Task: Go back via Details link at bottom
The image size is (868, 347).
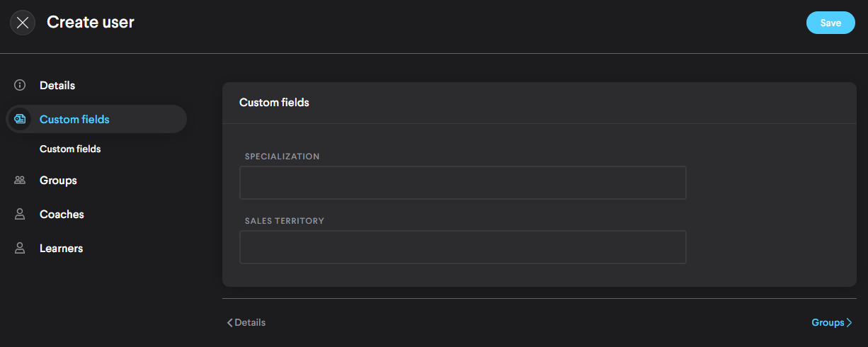Action: pyautogui.click(x=250, y=323)
